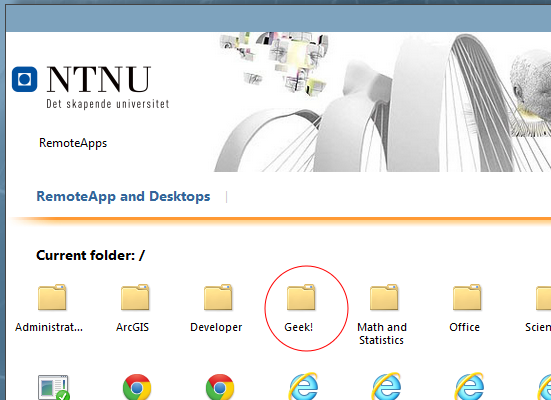Screen dimensions: 551x400
Task: Click the RemoteApps heading text
Action: (73, 143)
